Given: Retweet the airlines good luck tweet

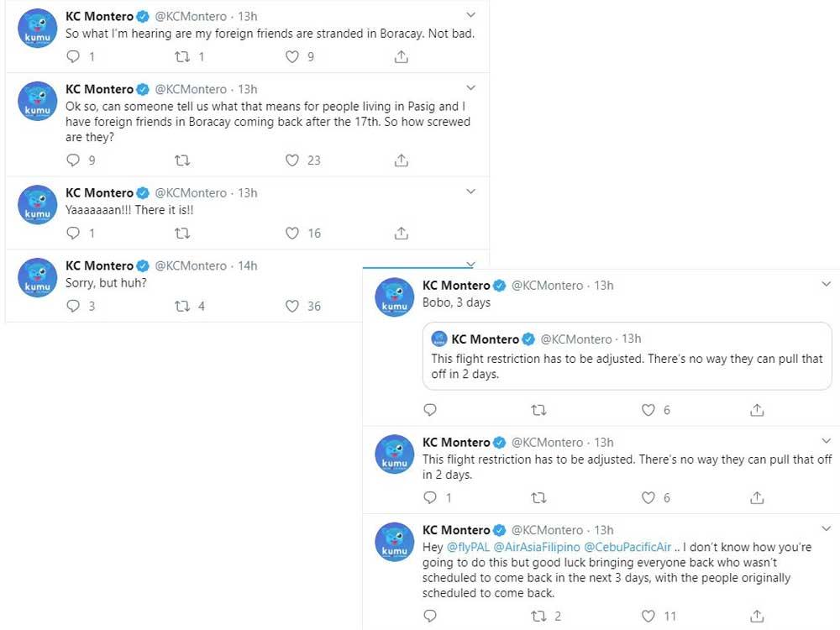Looking at the screenshot, I should click(539, 617).
